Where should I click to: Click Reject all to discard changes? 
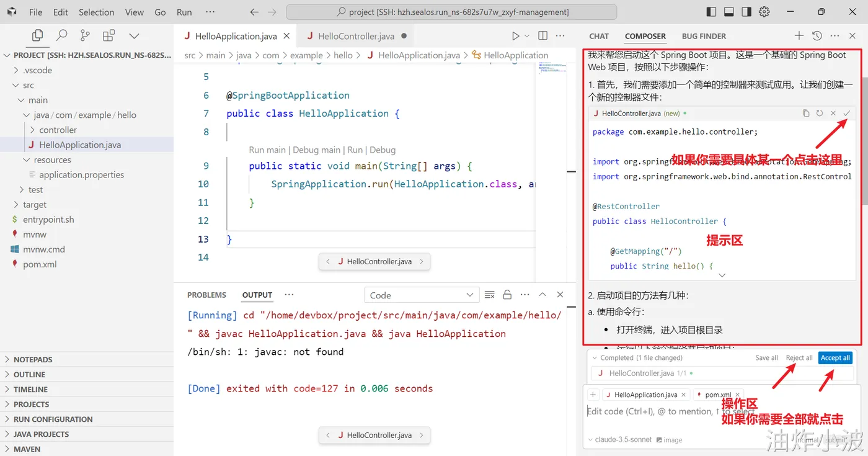click(799, 358)
